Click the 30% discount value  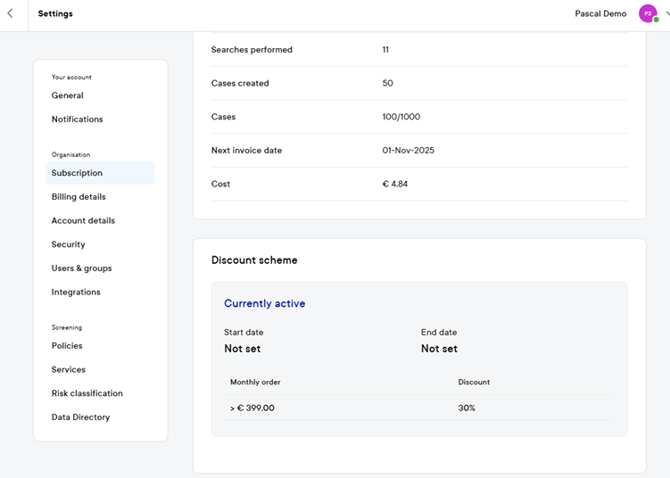click(x=467, y=408)
